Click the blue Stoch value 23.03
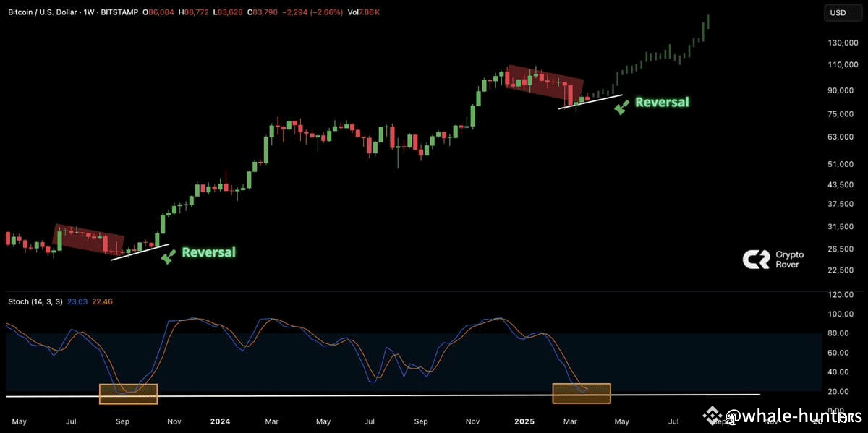Screen dimensions: 868x433 tap(77, 301)
